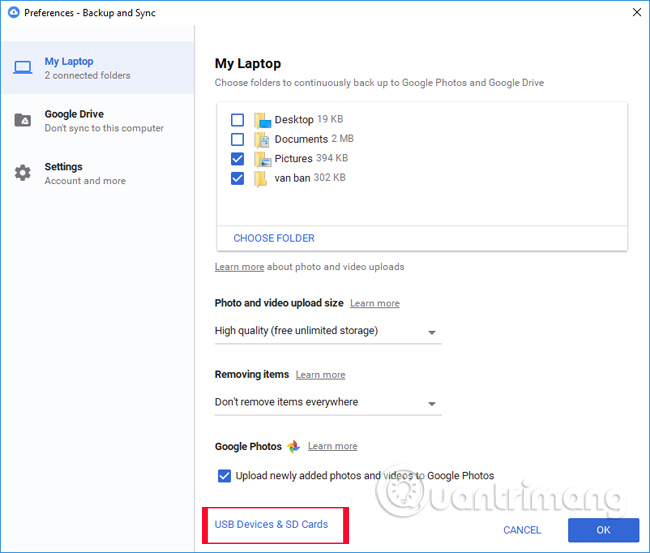The width and height of the screenshot is (650, 553).
Task: Open USB Devices & SD Cards
Action: click(x=271, y=524)
